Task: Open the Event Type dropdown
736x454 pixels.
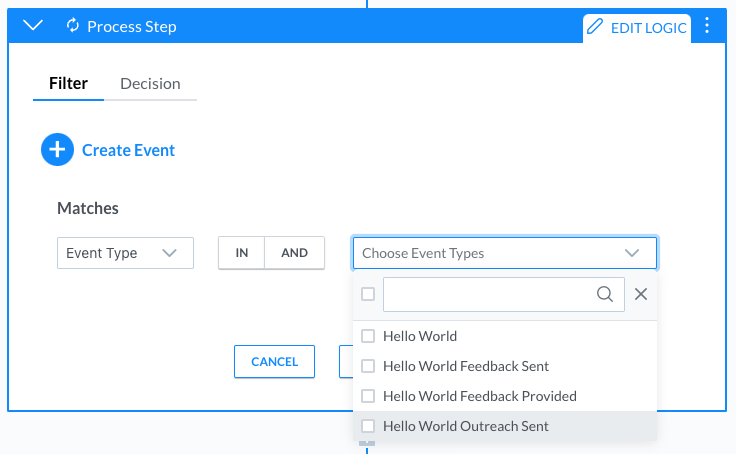Action: coord(125,253)
